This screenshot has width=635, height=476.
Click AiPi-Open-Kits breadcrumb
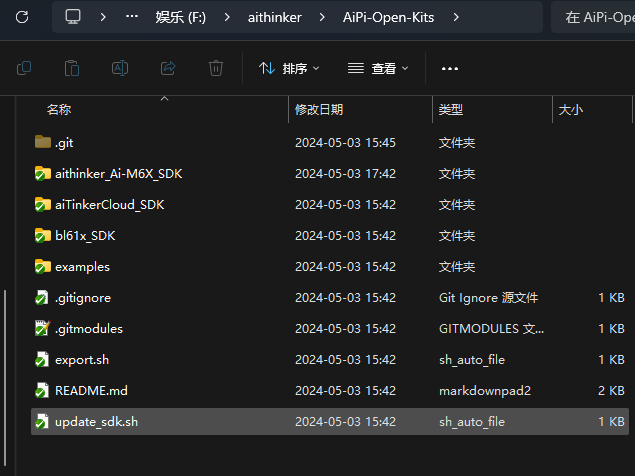click(388, 17)
